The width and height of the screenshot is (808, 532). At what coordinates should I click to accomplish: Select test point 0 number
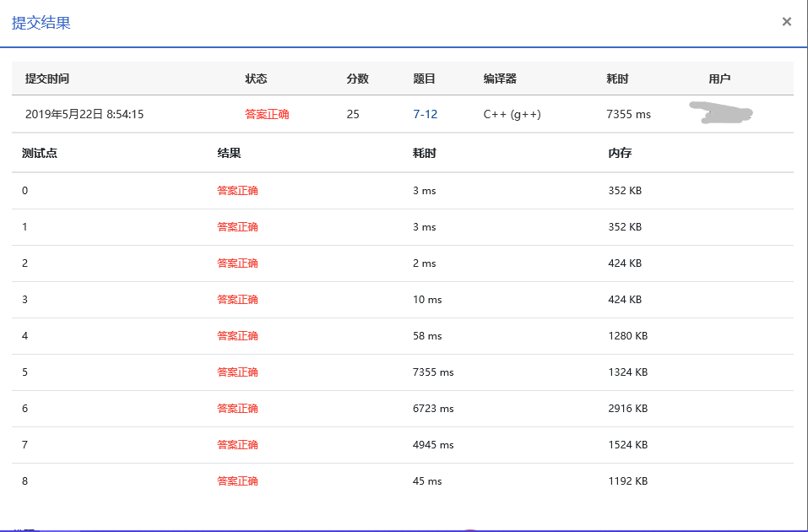24,191
